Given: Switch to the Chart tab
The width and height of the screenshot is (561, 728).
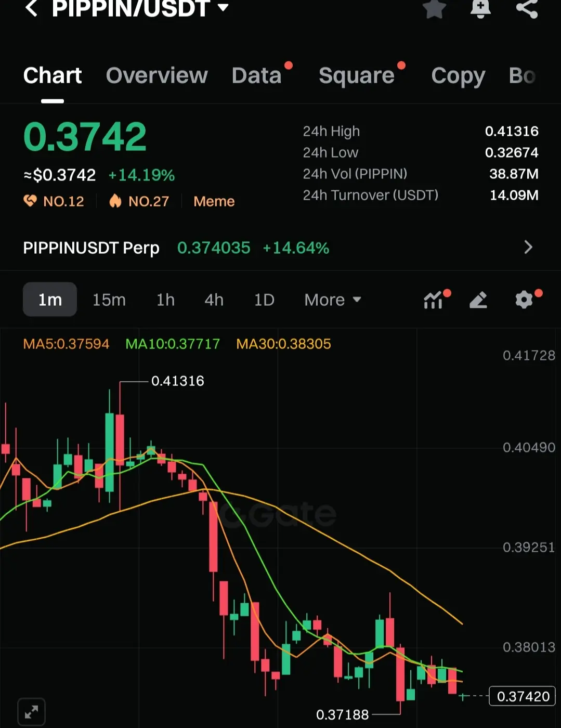Looking at the screenshot, I should 53,75.
